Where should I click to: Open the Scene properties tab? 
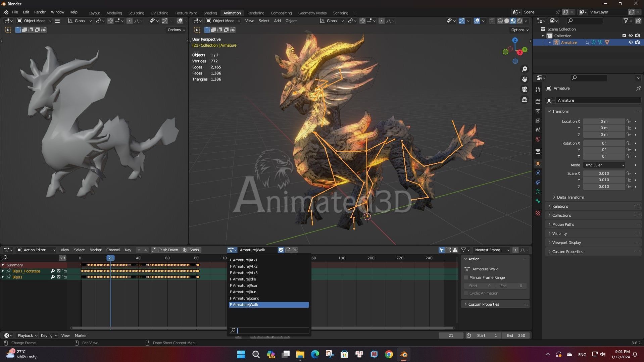coord(538,130)
